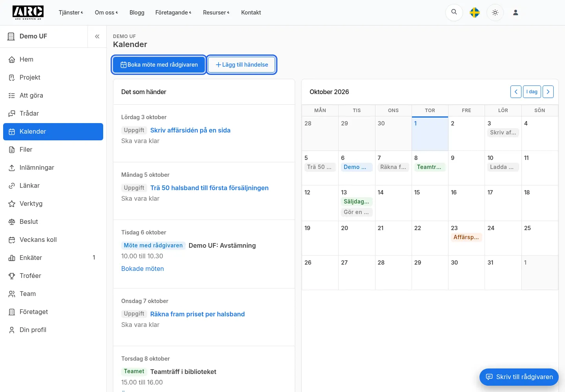
Task: Open the Team sidebar item
Action: [53, 294]
